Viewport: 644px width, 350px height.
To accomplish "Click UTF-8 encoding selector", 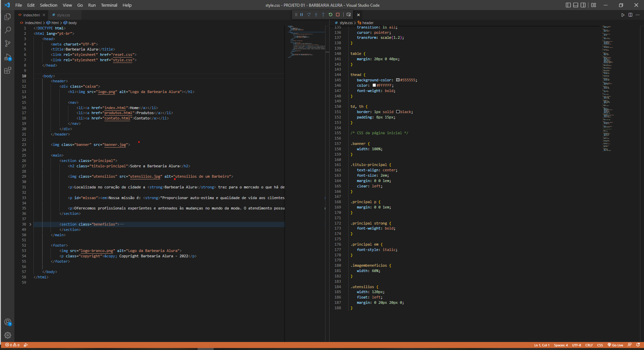I will coord(576,345).
